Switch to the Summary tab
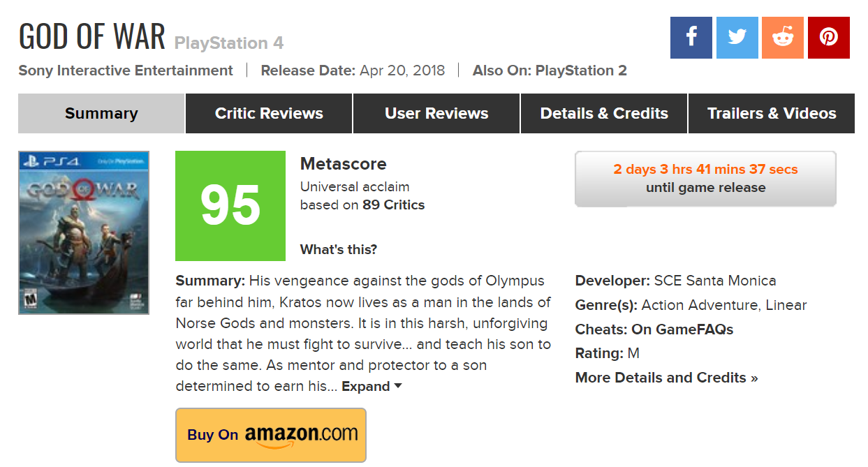 (x=101, y=113)
